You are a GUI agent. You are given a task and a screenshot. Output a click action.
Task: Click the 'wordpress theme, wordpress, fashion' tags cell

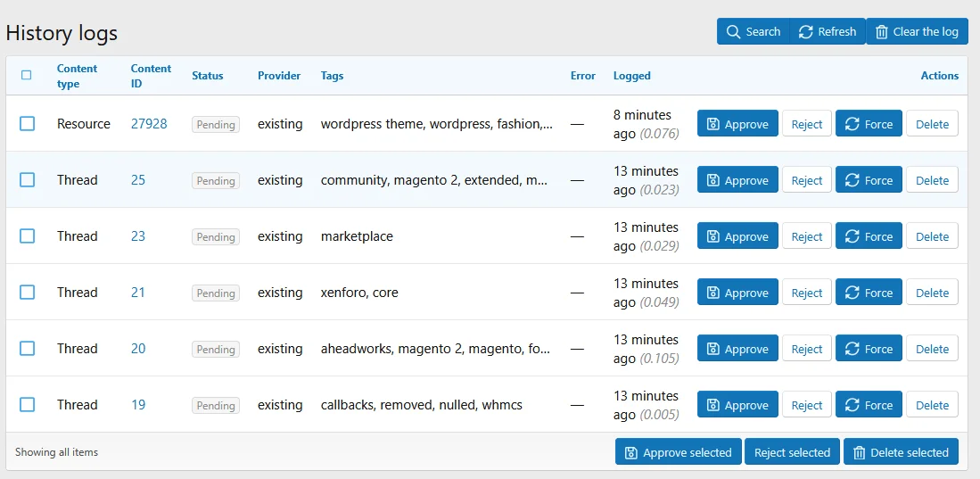(x=437, y=124)
